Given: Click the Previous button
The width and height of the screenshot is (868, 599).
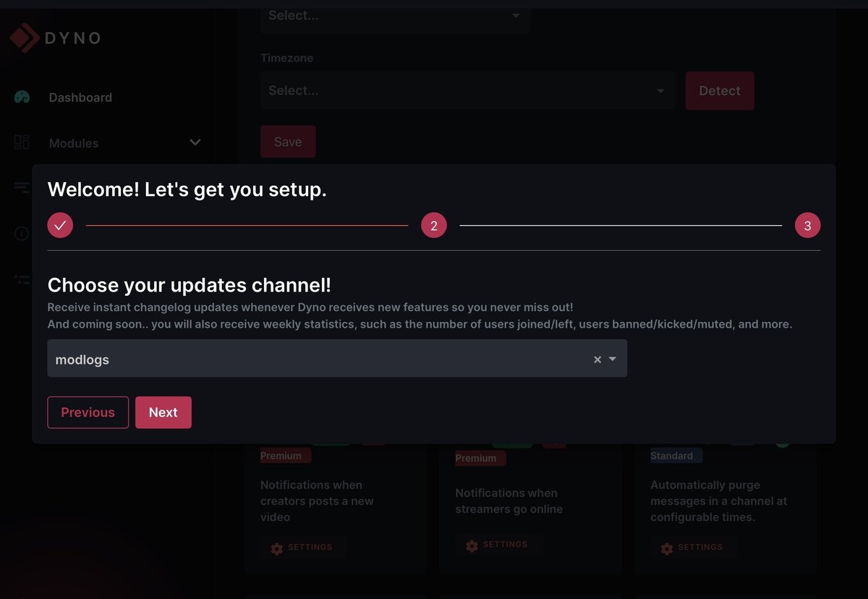Looking at the screenshot, I should [88, 412].
